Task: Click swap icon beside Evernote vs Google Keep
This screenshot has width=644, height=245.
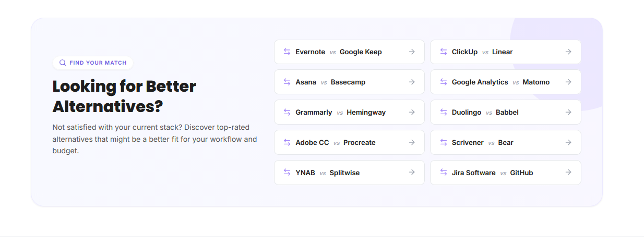Action: coord(287,52)
